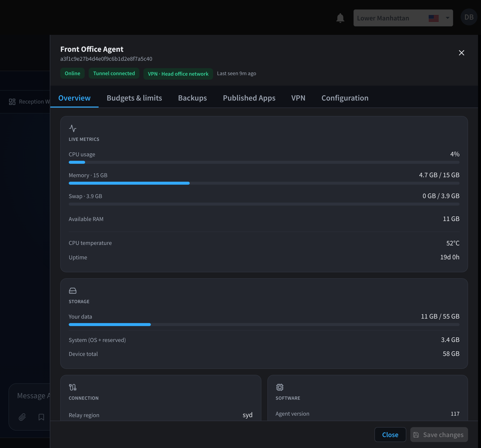Select the Reception workspace item in sidebar

coord(29,102)
